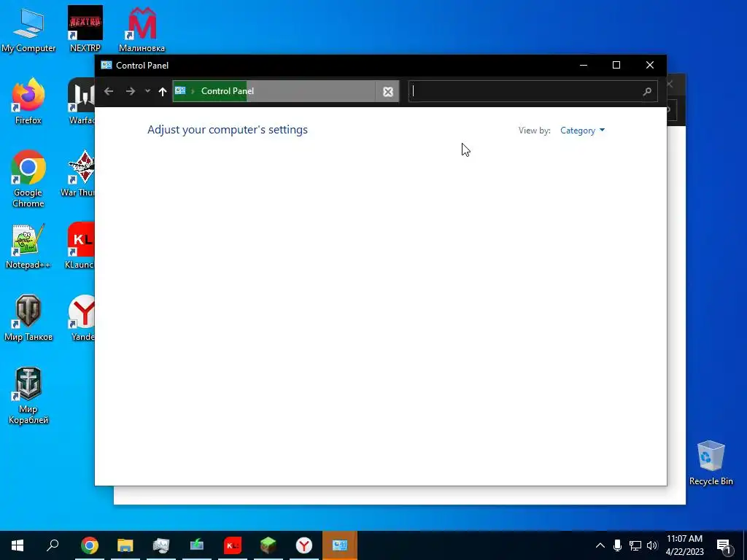747x560 pixels.
Task: Open the Warface desktop shortcut
Action: (82, 101)
